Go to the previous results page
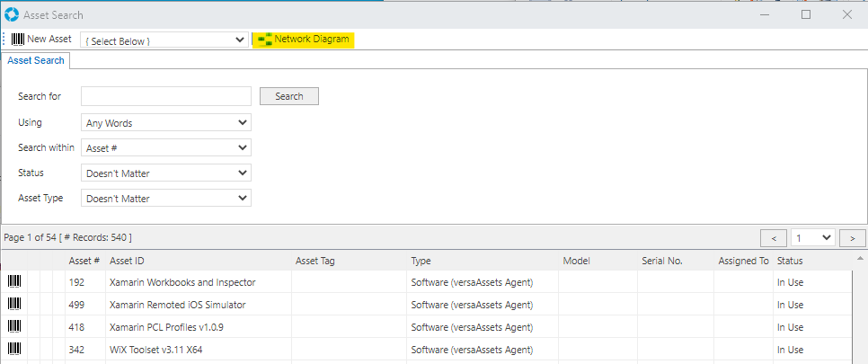Image resolution: width=868 pixels, height=364 pixels. coord(773,238)
